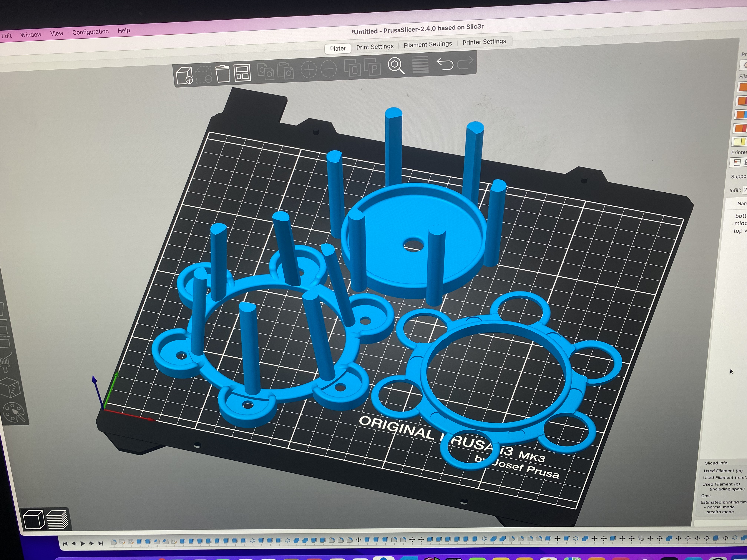Switch to the Filament Settings tab
The height and width of the screenshot is (560, 747).
(428, 44)
